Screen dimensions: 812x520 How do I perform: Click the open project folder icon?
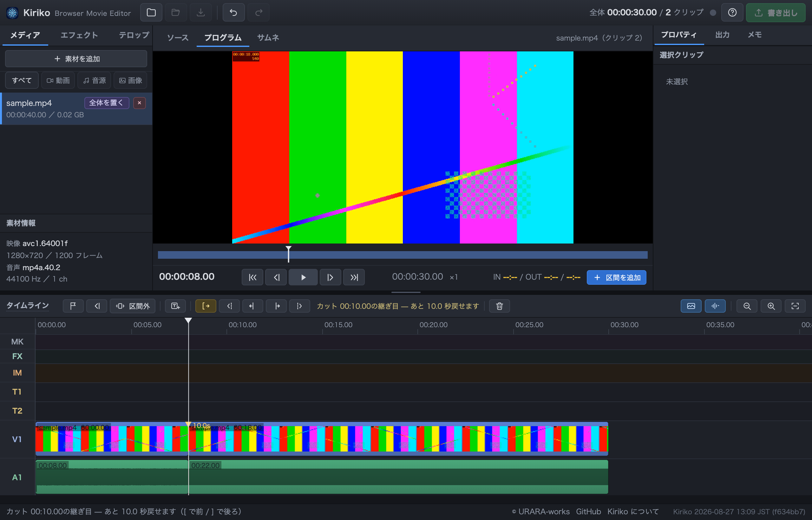(176, 12)
